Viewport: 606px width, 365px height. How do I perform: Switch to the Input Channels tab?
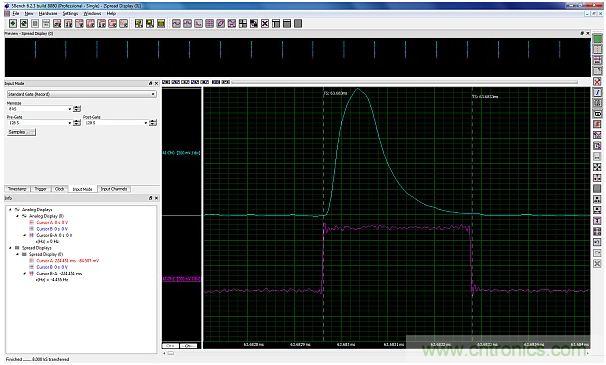(114, 189)
